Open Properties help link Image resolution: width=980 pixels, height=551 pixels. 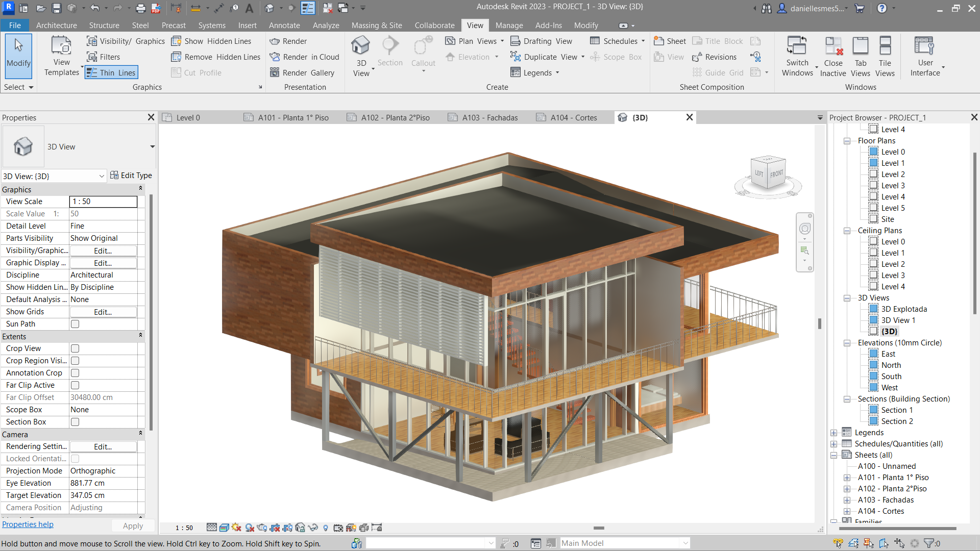coord(28,524)
